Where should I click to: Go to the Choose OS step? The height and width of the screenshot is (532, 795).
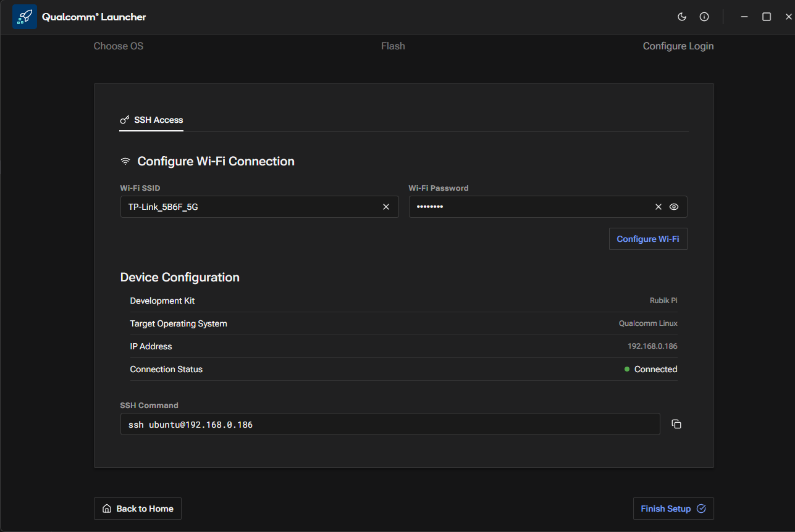119,46
